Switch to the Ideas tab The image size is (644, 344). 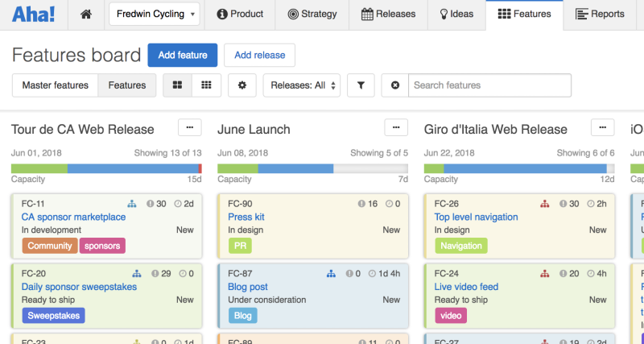456,14
